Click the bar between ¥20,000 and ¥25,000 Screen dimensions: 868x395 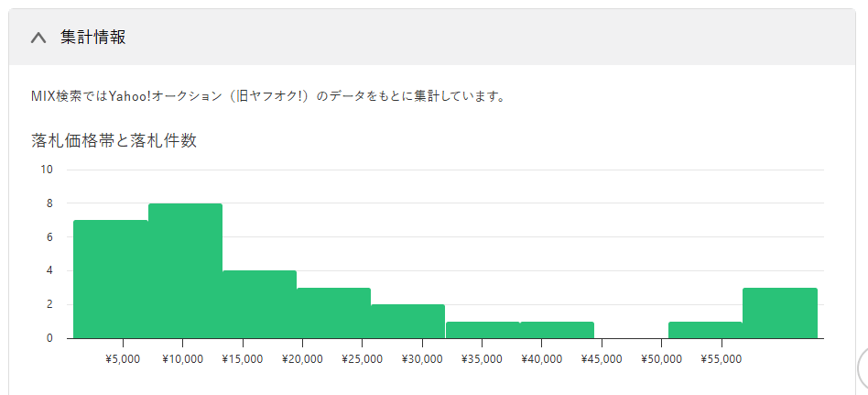pos(333,313)
